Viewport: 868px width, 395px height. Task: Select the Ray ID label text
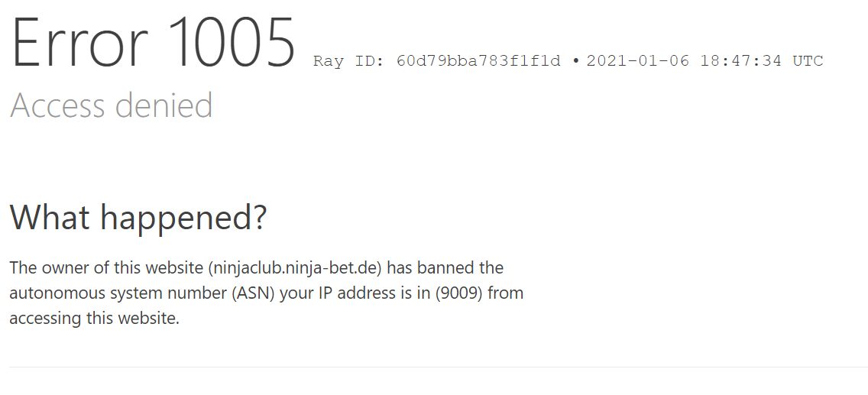click(x=348, y=60)
